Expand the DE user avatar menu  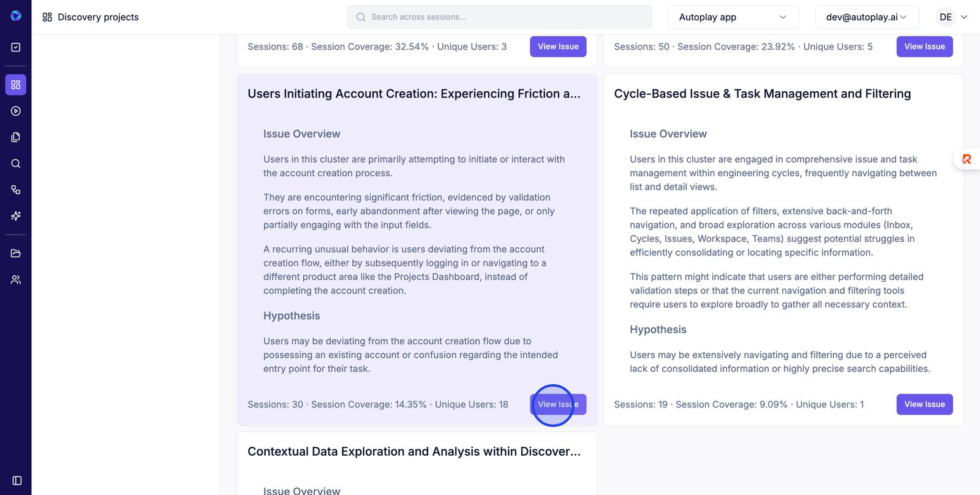pos(953,17)
